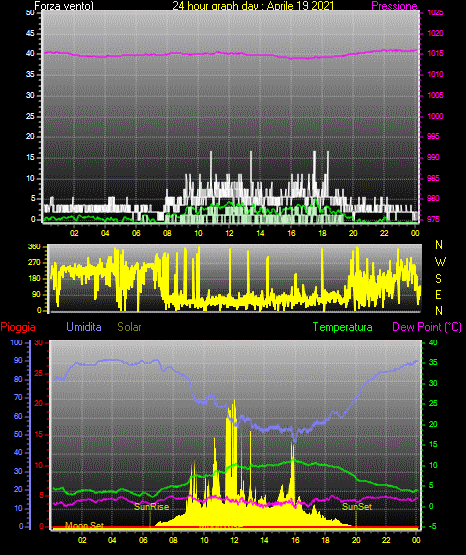Click the '1020' pressure axis value
The image size is (466, 555).
tap(435, 33)
